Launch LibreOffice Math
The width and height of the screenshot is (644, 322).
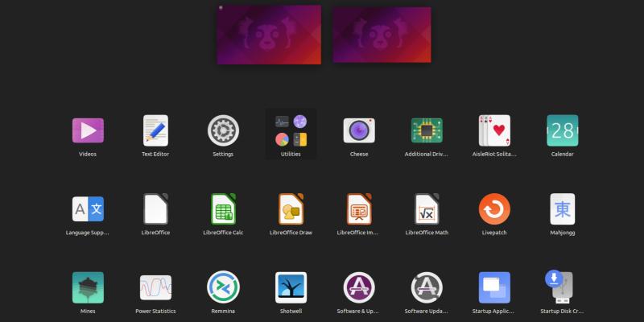coord(427,209)
